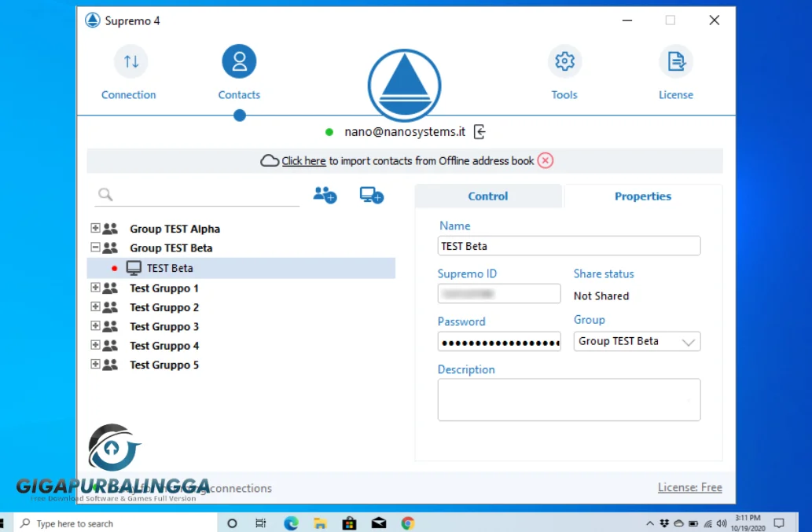Dismiss the import contacts banner

point(546,160)
